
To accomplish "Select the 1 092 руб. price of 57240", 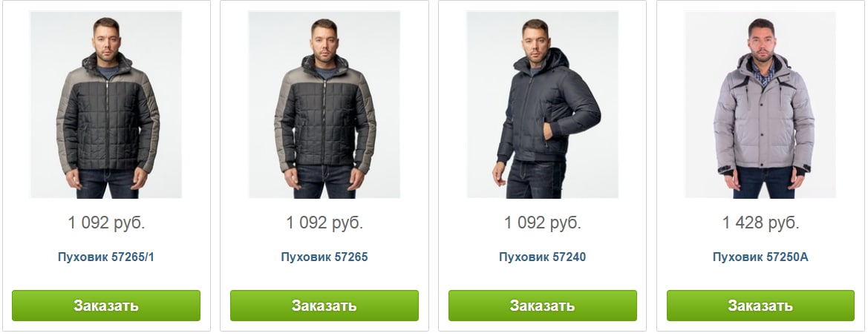I will point(543,223).
